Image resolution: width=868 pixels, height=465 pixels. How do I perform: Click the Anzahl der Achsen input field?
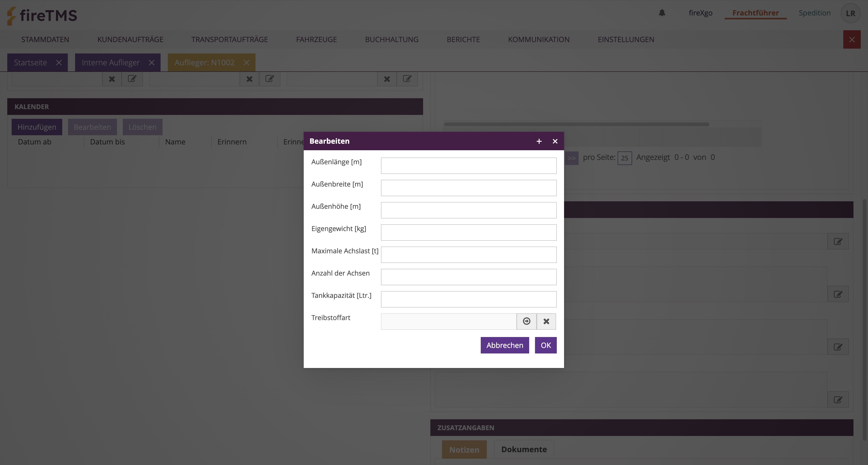tap(468, 277)
